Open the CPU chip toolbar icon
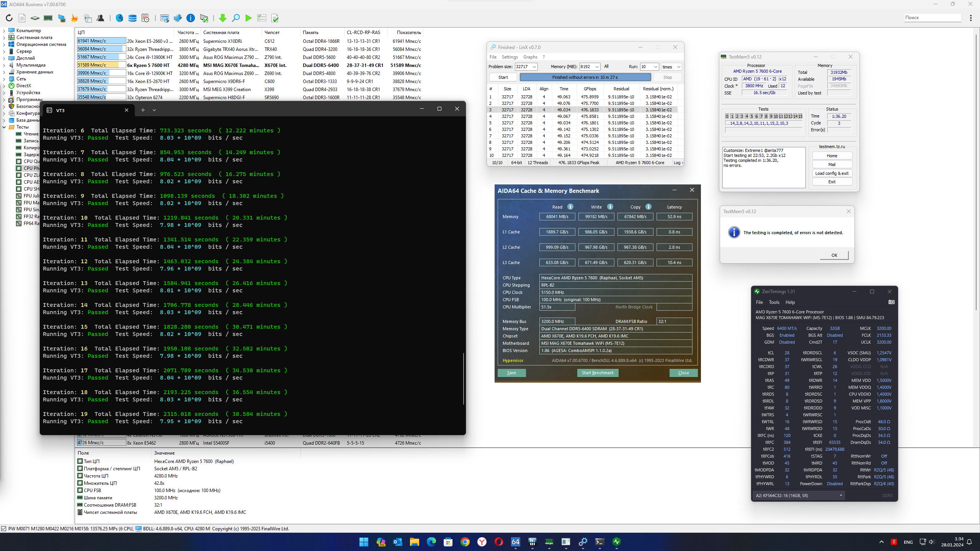The image size is (980, 551). [35, 18]
